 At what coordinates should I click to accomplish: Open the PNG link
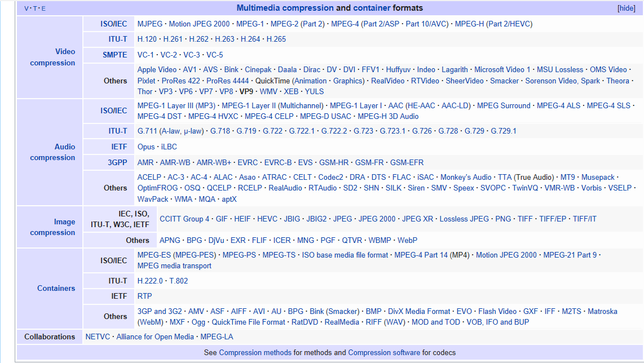point(503,219)
